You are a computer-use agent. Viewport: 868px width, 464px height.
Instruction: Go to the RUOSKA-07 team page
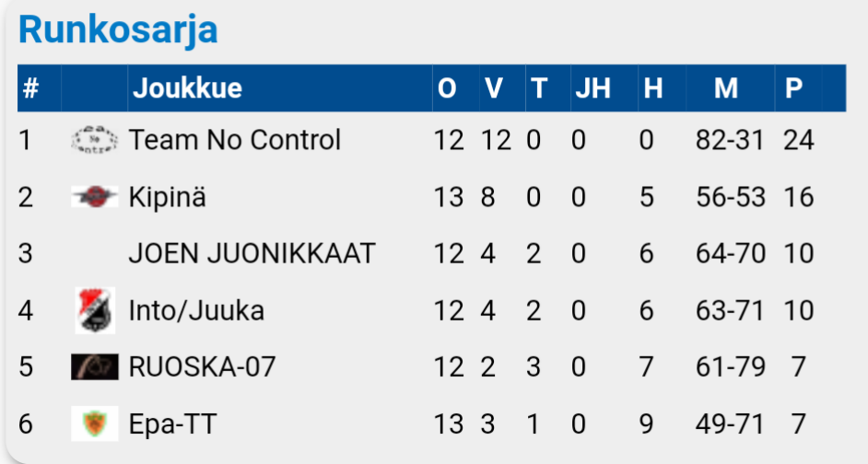pyautogui.click(x=202, y=367)
